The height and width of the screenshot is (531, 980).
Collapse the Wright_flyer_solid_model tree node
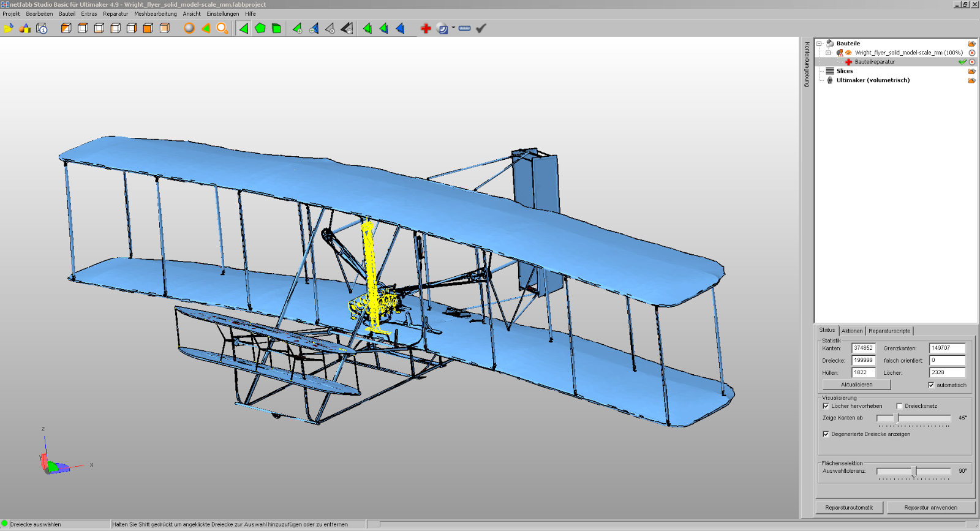828,53
